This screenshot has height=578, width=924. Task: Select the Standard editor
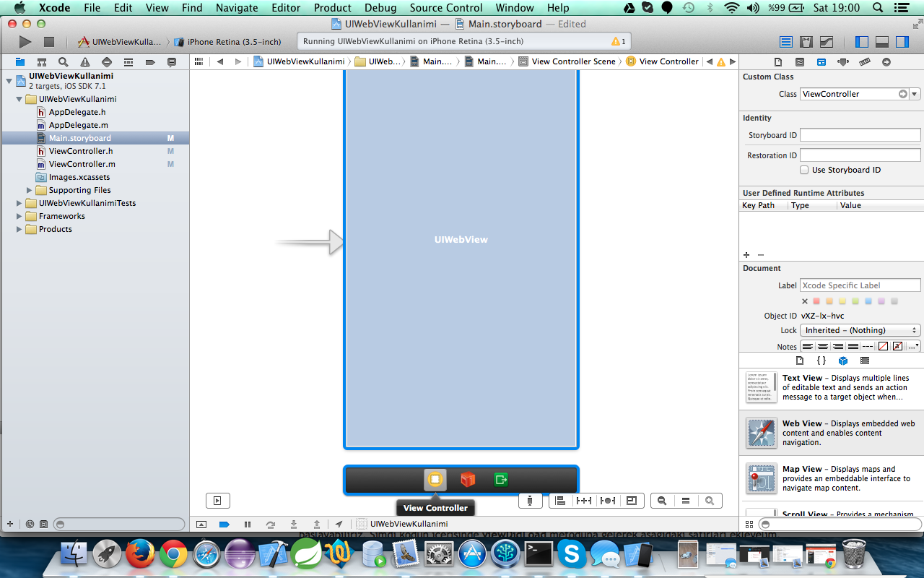(786, 42)
